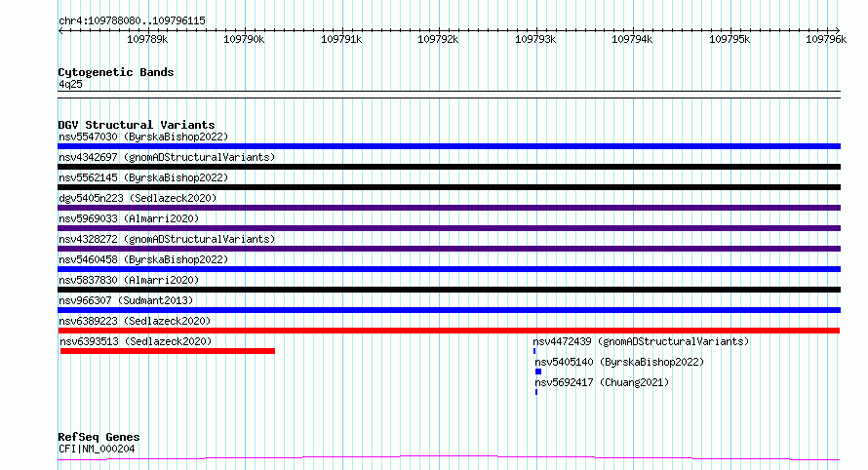Click the 109795k ruler position
Viewport: 868px width, 470px height.
point(730,39)
